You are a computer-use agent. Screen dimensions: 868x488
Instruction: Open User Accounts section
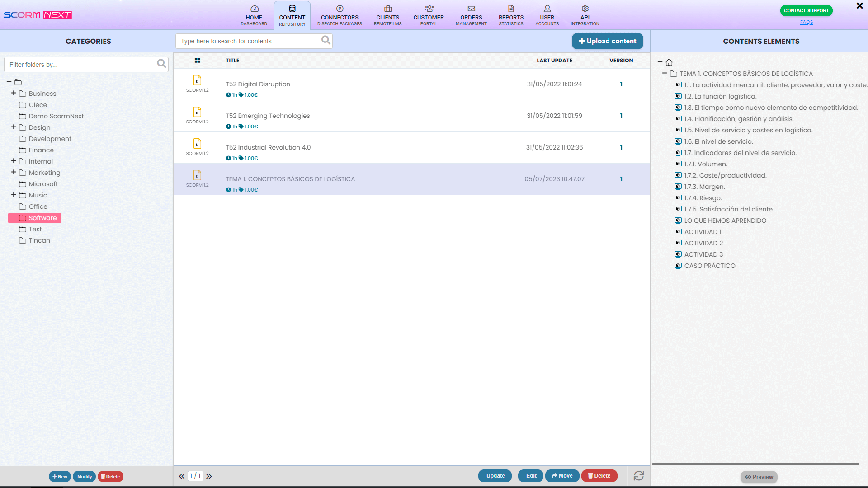[547, 15]
